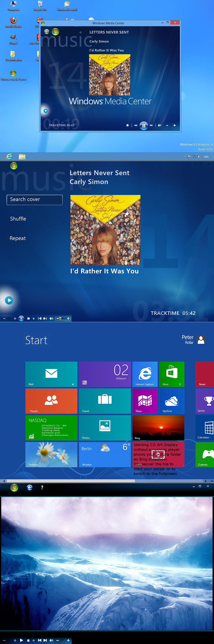Open Peter Rollar user account picture
214x644 pixels.
(x=201, y=340)
